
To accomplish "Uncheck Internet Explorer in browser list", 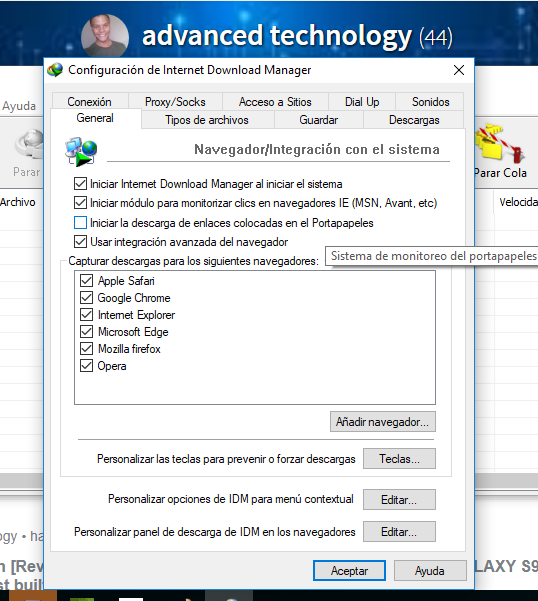I will (86, 315).
